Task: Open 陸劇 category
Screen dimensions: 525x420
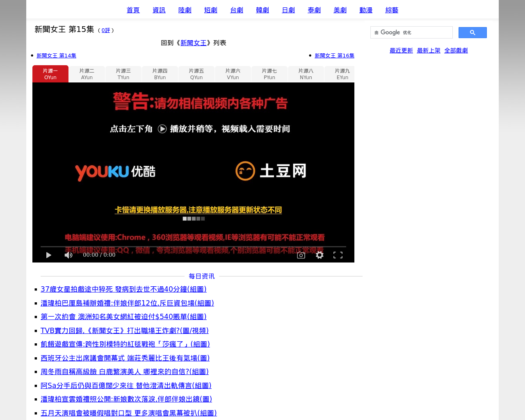Action: point(185,10)
